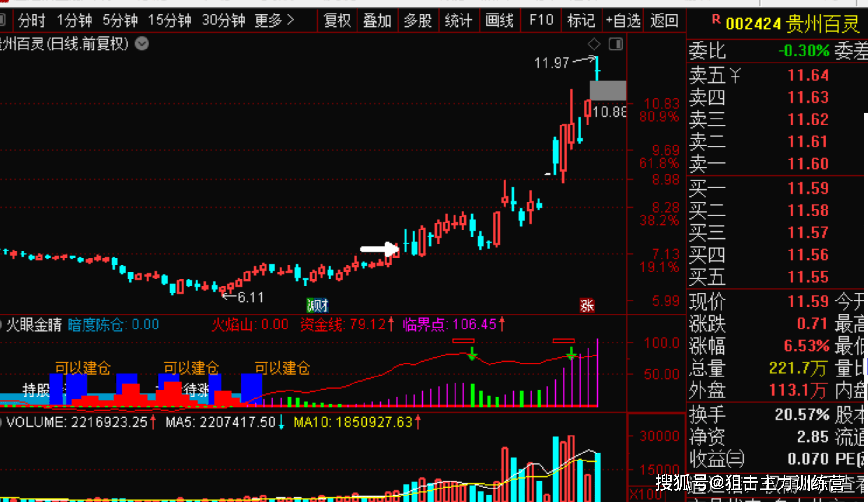The height and width of the screenshot is (502, 868).
Task: Select the 15分钟 chart period
Action: (x=169, y=21)
